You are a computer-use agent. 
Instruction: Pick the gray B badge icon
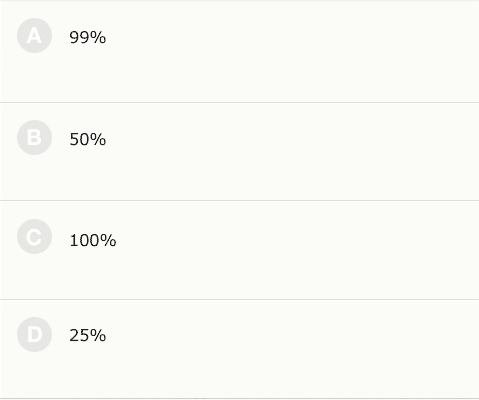point(34,138)
